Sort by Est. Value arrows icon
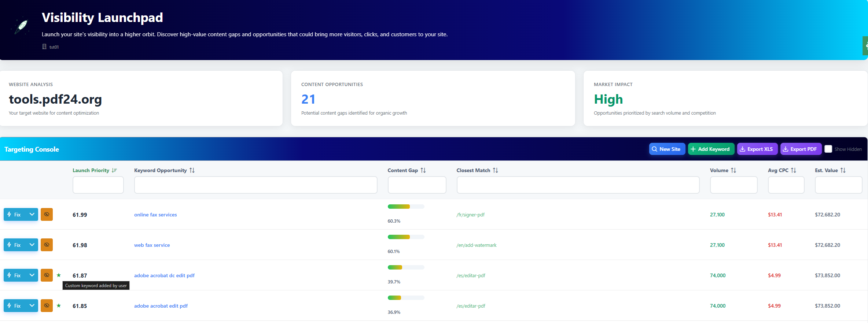The image size is (868, 323). pos(843,170)
